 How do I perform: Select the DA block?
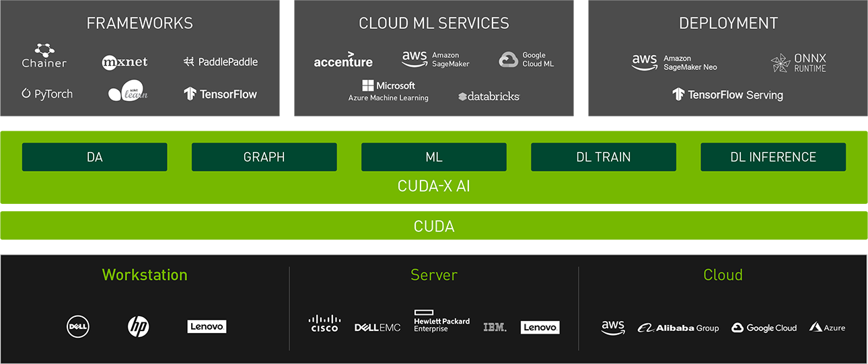tap(95, 157)
